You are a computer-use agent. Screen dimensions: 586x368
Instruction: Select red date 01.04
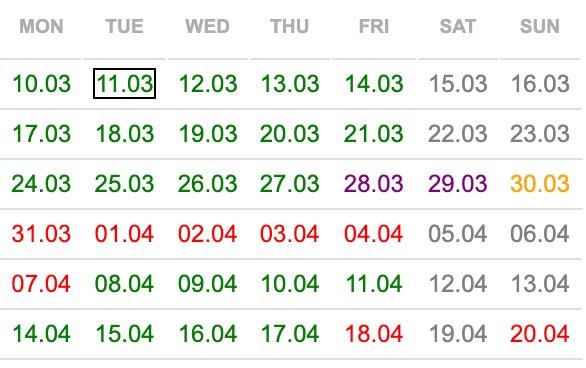[124, 234]
